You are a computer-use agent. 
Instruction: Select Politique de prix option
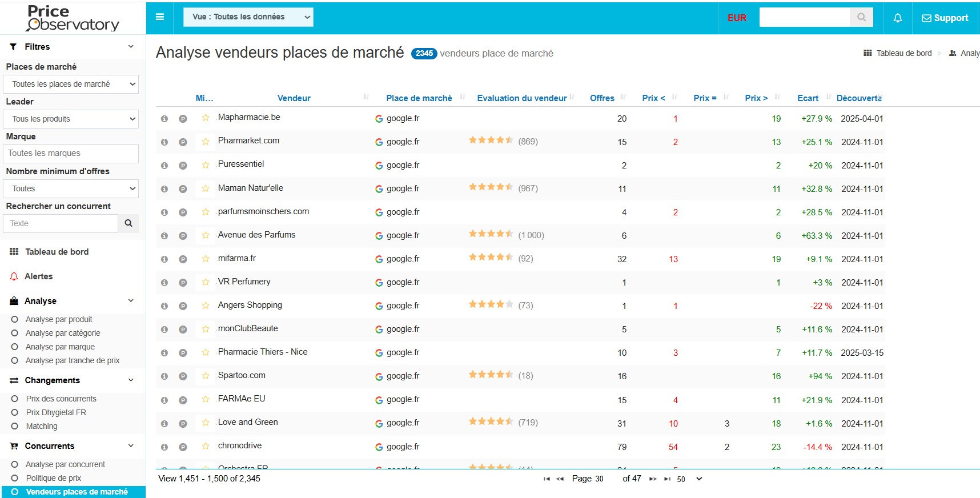pyautogui.click(x=54, y=478)
